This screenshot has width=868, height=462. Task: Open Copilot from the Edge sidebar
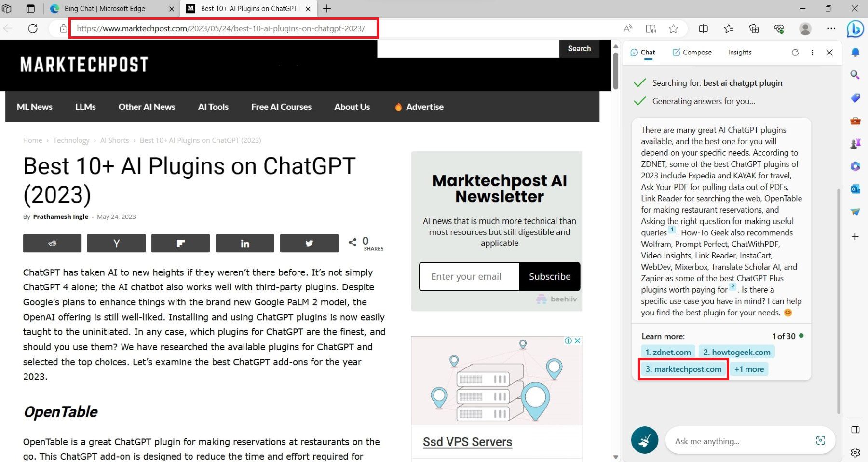pyautogui.click(x=855, y=29)
